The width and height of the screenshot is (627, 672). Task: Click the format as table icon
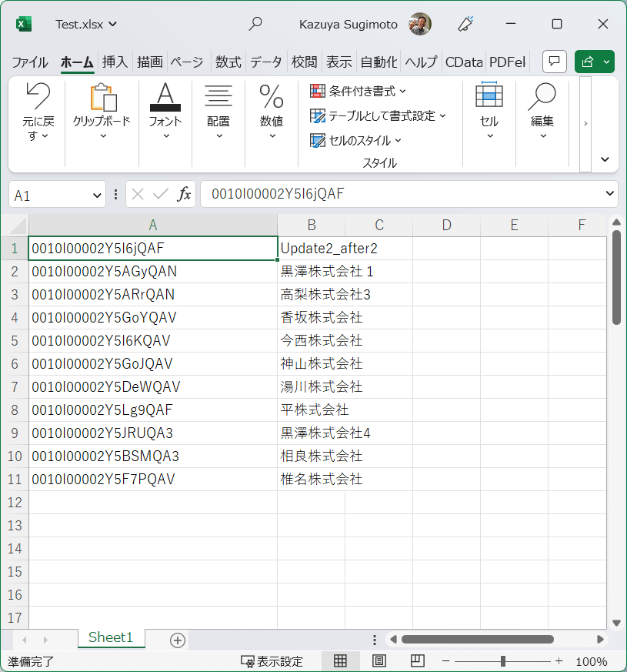(x=318, y=115)
